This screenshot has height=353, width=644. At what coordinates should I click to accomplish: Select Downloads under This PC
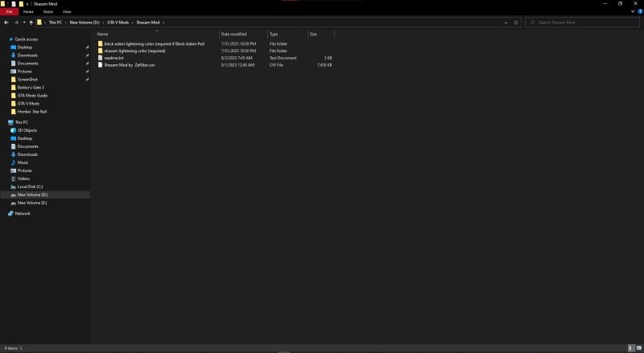tap(27, 154)
